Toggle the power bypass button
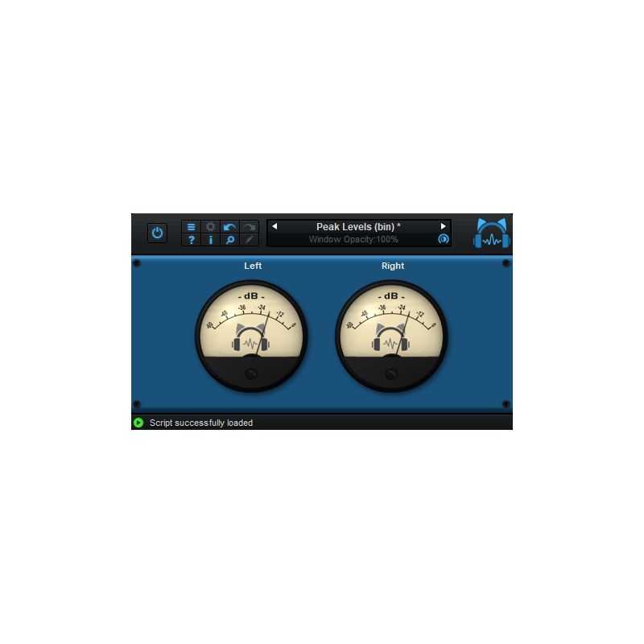 157,233
